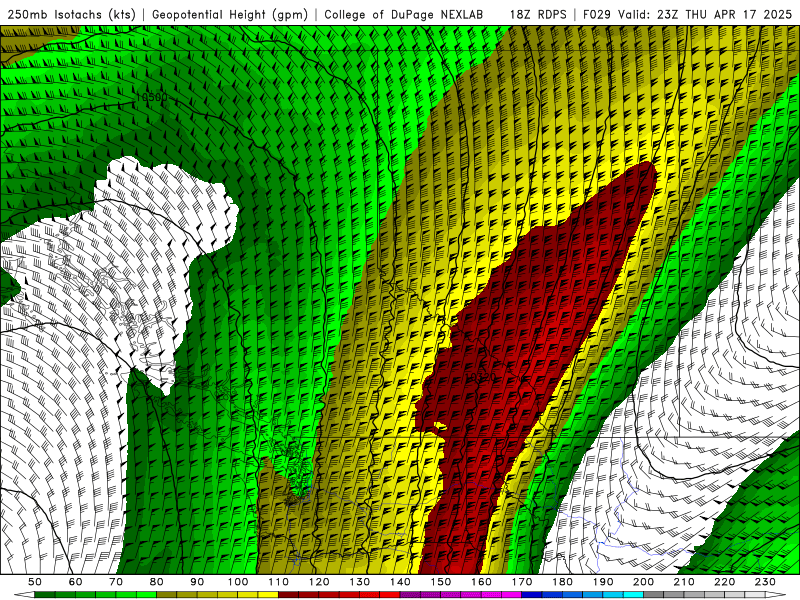Click the 'Geopotential Height (gpm)' header text
The height and width of the screenshot is (600, 800).
pyautogui.click(x=230, y=14)
